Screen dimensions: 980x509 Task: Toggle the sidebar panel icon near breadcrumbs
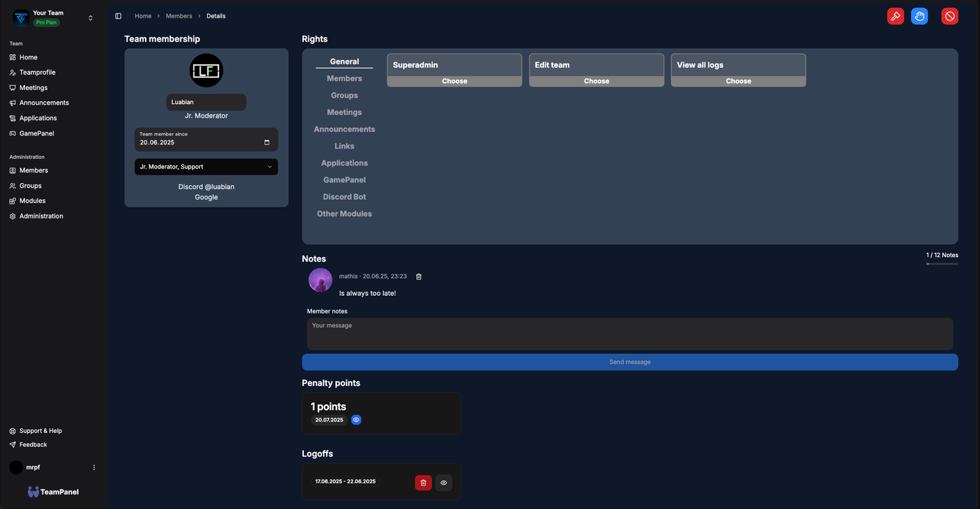click(118, 15)
